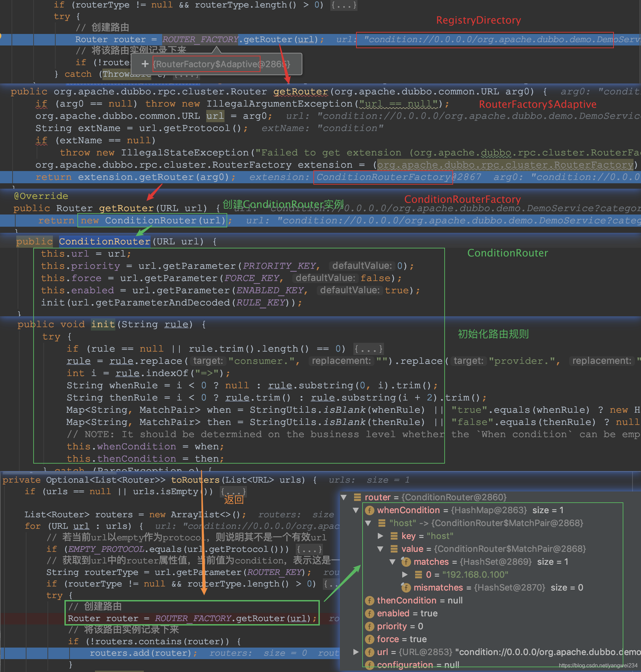Expand the RouterFactory$Adaptive tooltip plus icon
The width and height of the screenshot is (641, 672).
[145, 64]
